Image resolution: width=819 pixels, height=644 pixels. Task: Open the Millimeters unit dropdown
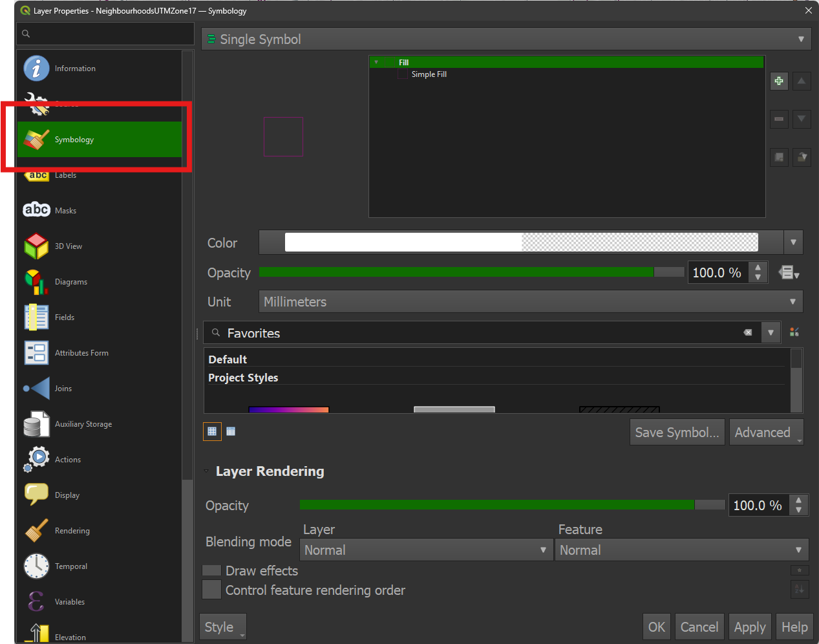pos(531,301)
